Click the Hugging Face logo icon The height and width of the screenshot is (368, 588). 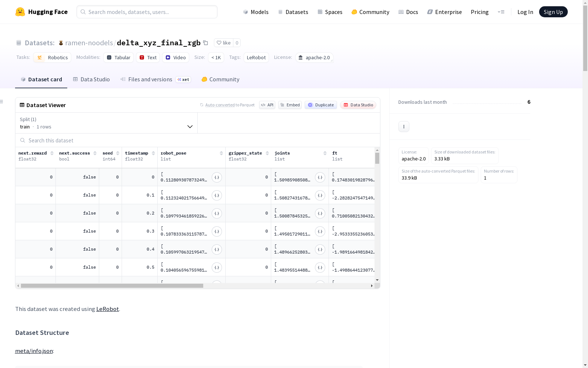click(x=20, y=12)
